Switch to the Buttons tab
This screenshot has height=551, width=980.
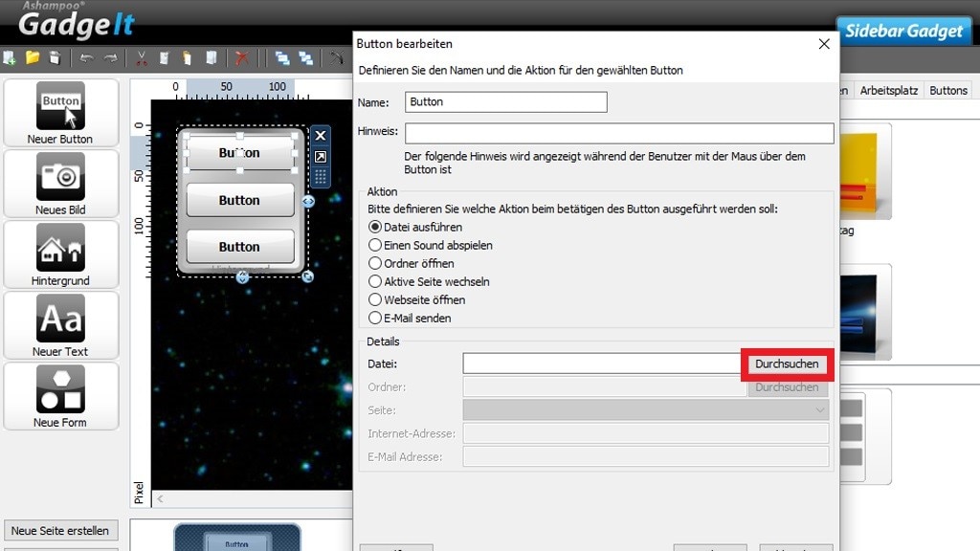947,91
